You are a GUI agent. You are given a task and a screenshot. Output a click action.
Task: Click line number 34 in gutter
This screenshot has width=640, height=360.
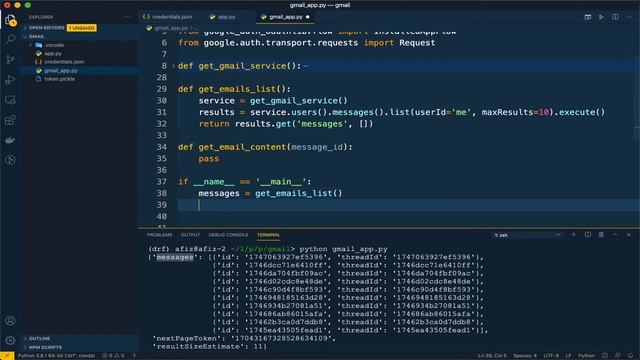(162, 147)
